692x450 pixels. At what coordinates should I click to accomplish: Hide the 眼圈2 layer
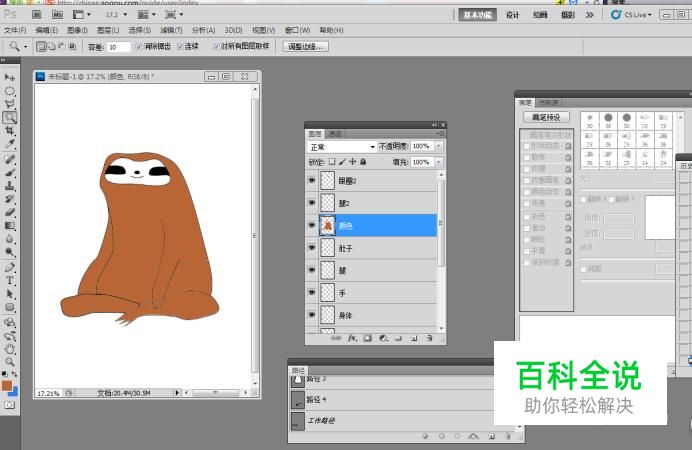tap(312, 180)
